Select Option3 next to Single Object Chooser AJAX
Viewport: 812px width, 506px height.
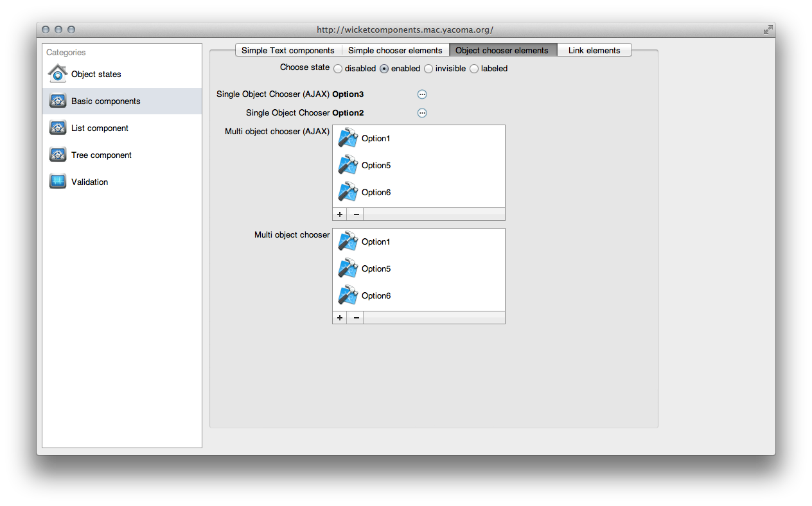[348, 94]
